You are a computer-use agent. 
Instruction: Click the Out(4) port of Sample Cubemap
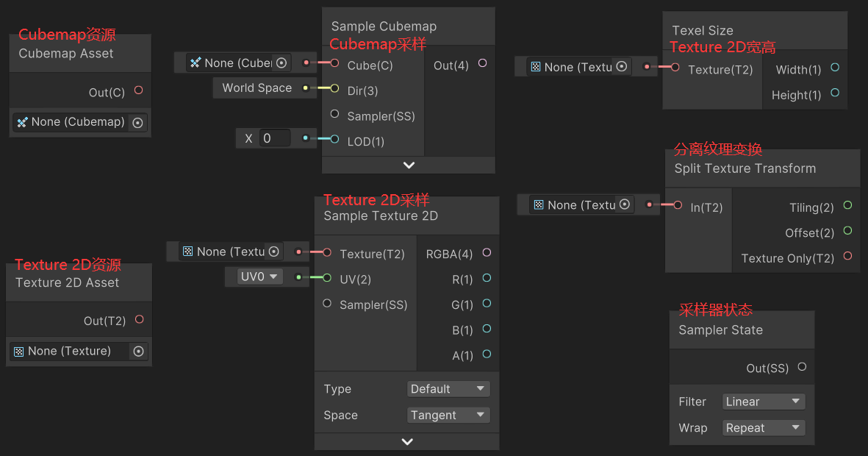[482, 64]
